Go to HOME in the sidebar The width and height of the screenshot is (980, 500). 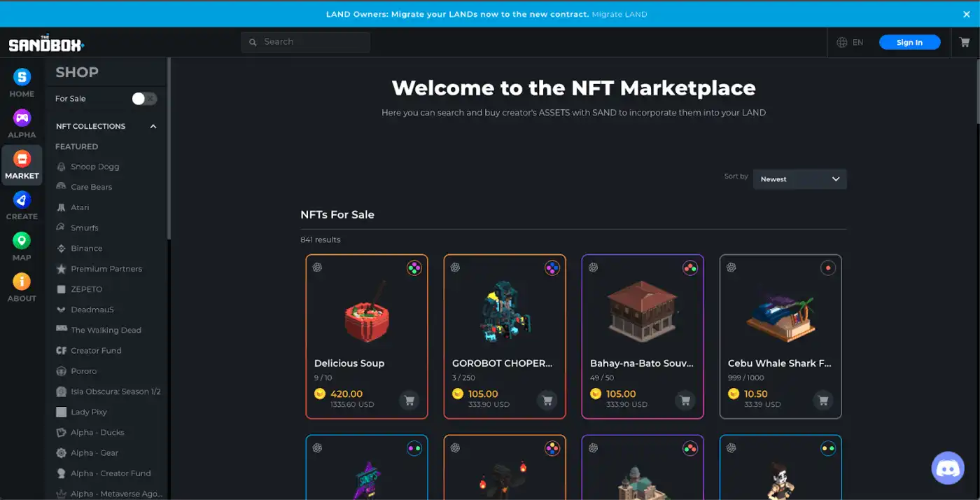click(22, 83)
